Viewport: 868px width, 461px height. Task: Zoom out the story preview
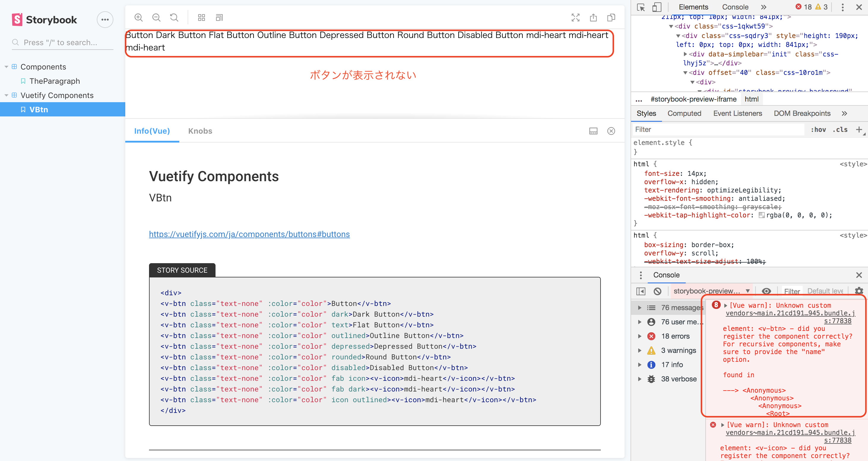coord(156,18)
